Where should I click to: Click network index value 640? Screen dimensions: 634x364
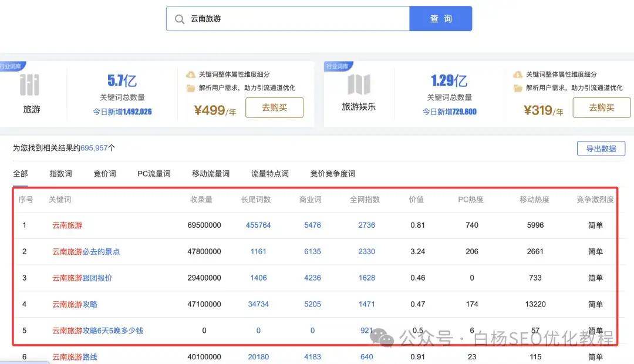click(x=367, y=357)
